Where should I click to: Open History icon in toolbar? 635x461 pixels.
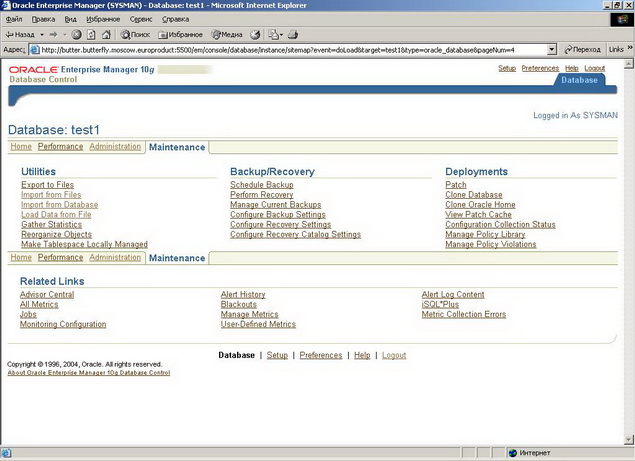pyautogui.click(x=255, y=35)
